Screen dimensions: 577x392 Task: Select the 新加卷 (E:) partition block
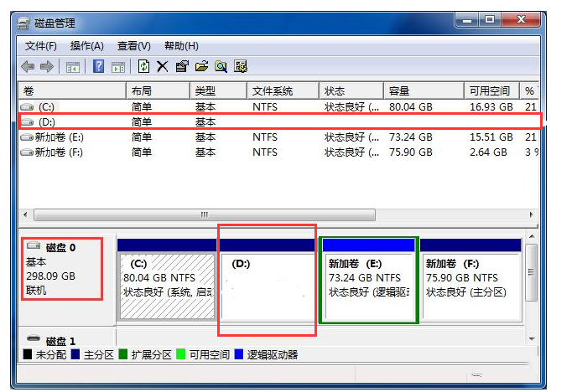pos(369,281)
